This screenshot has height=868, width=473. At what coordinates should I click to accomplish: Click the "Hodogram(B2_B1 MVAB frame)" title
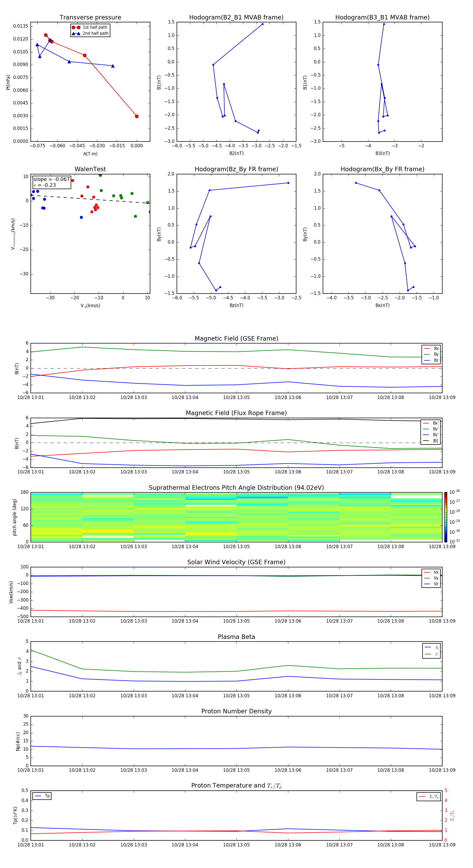[236, 17]
